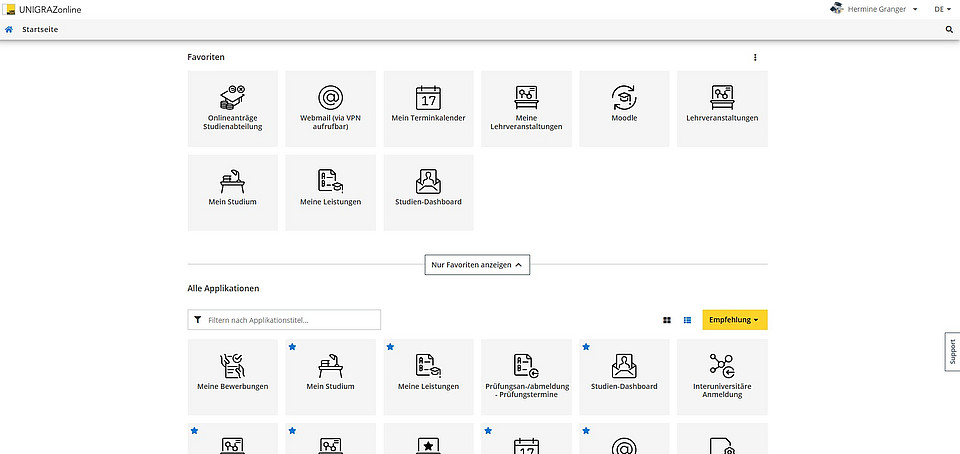Unfavorite Studien-Dashboard via blue star

click(x=586, y=347)
